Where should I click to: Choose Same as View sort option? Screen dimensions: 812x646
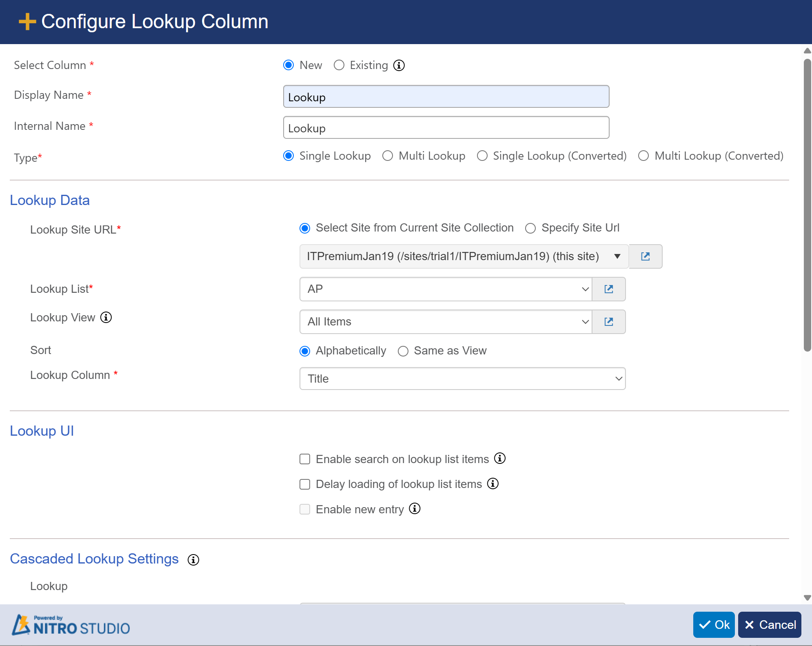[x=403, y=351]
